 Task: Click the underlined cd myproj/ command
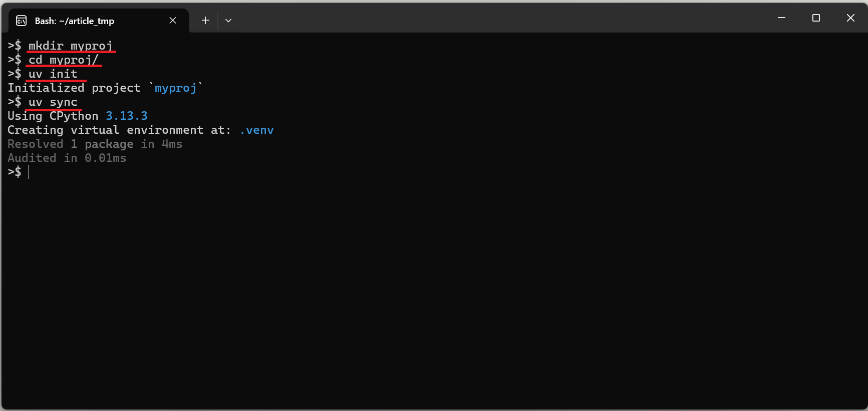[x=64, y=60]
